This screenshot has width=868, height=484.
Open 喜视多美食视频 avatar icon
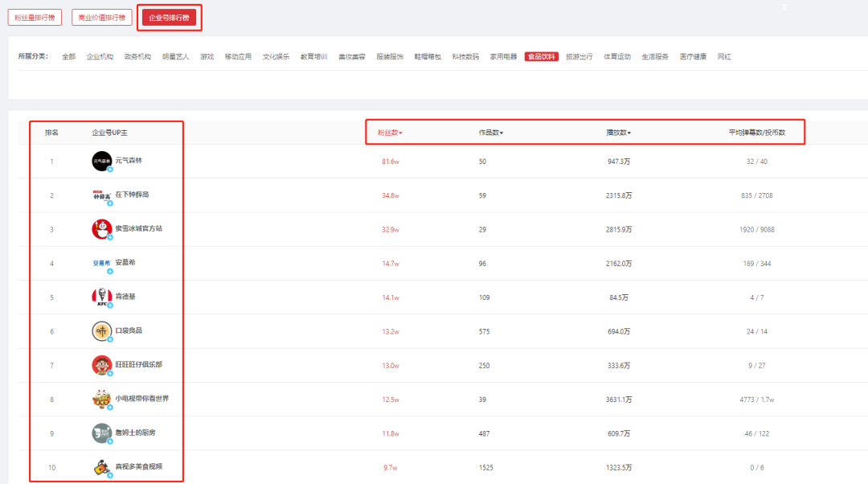102,467
